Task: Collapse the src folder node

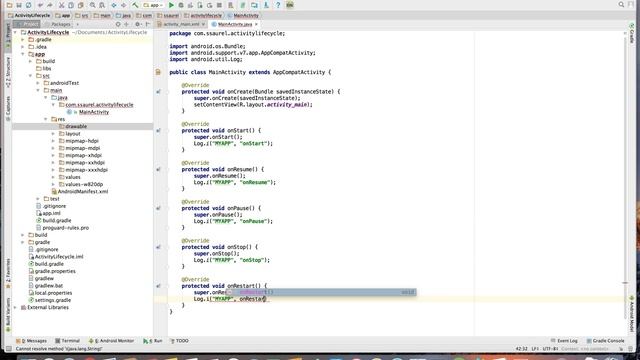Action: point(31,76)
